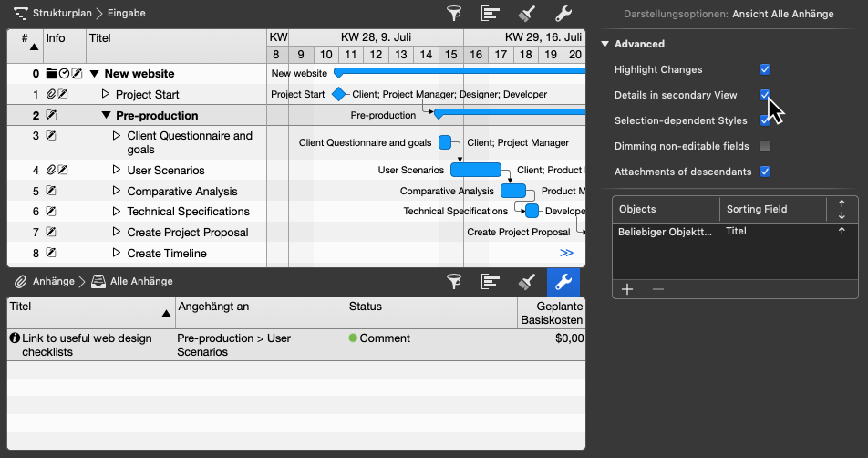Click the minus button below the sorting list
This screenshot has height=458, width=868.
658,289
